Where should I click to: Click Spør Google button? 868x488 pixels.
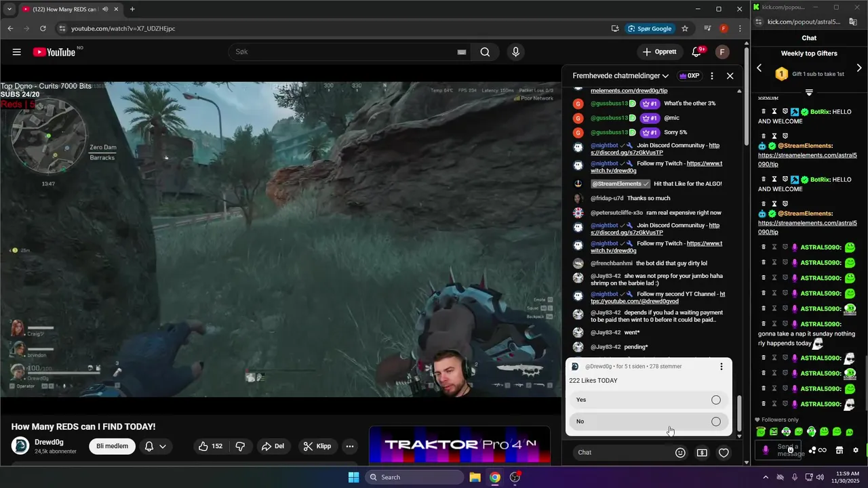click(650, 28)
